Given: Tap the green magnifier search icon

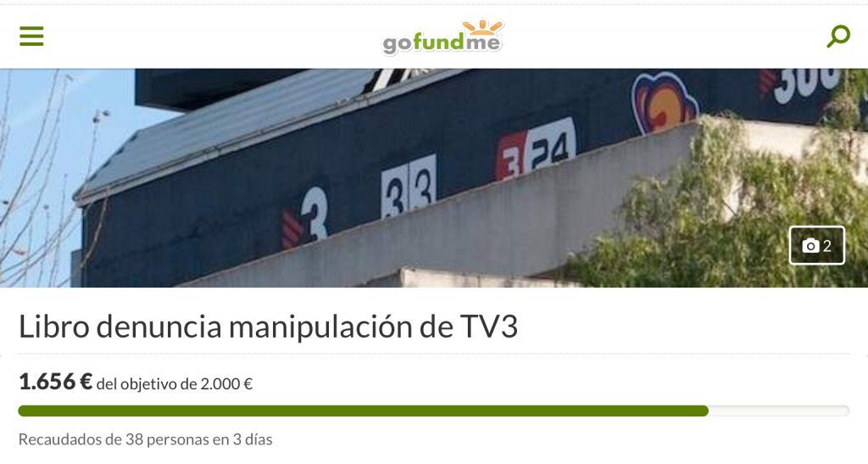Looking at the screenshot, I should (x=838, y=36).
